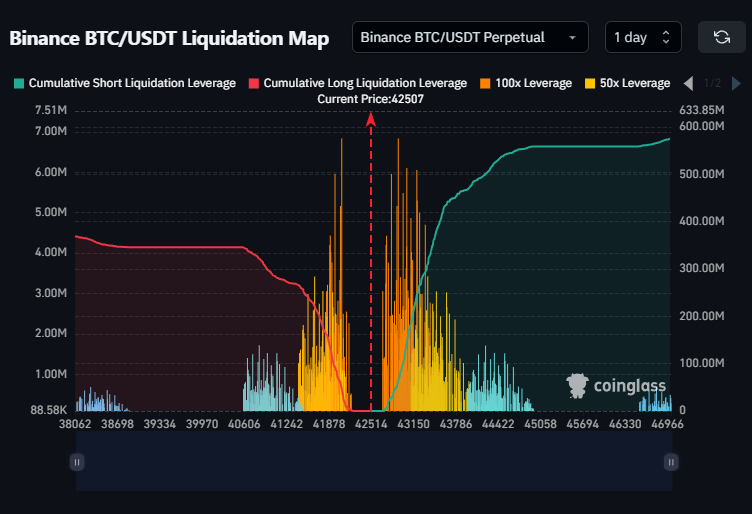752x514 pixels.
Task: Click the 39334 x-axis price label
Action: click(x=160, y=424)
